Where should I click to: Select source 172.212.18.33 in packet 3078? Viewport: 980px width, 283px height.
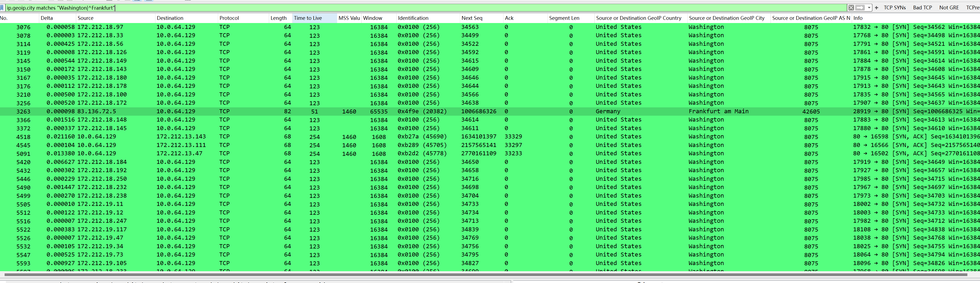(x=100, y=35)
